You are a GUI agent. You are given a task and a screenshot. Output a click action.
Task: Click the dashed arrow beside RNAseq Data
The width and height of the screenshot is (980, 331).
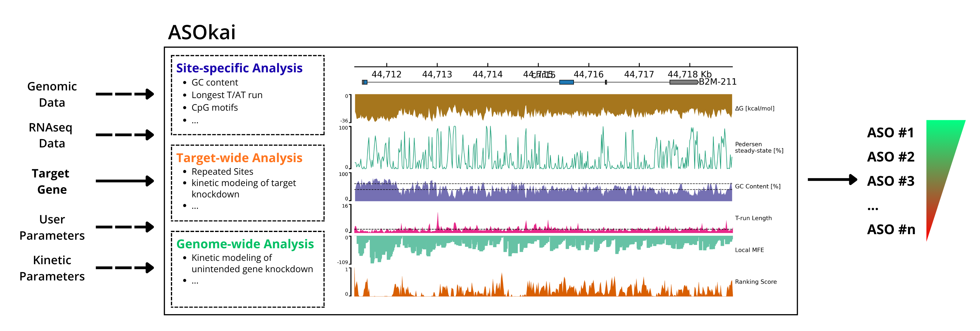click(125, 135)
